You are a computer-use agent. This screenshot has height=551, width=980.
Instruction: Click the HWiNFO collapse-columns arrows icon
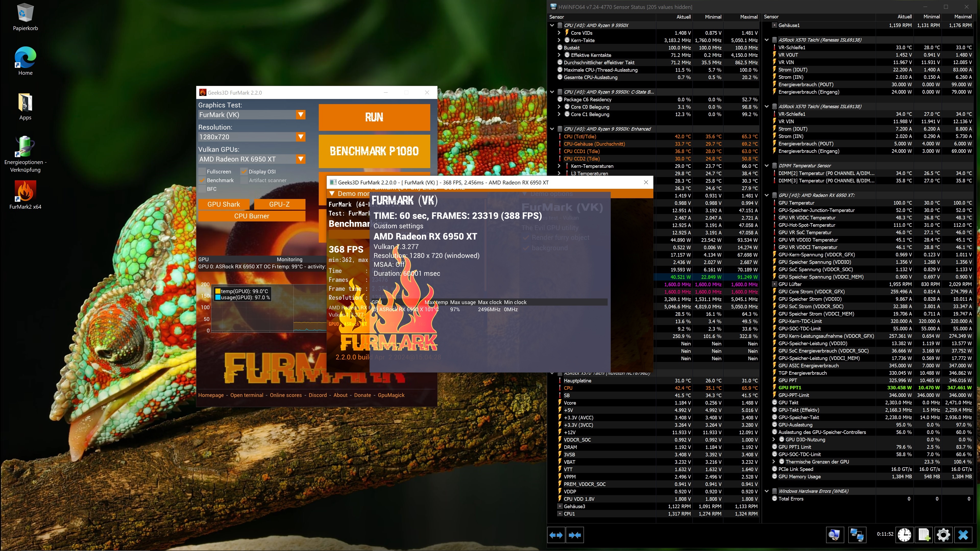tap(574, 535)
